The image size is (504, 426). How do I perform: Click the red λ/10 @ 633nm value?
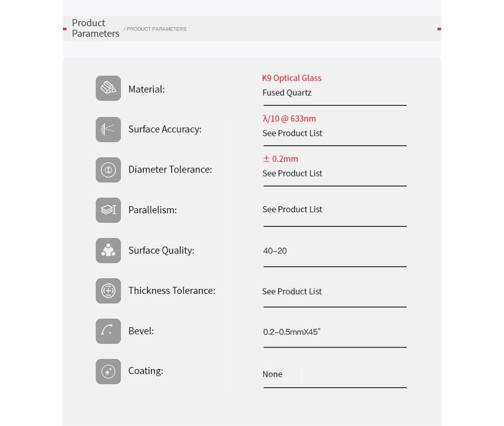pyautogui.click(x=289, y=118)
